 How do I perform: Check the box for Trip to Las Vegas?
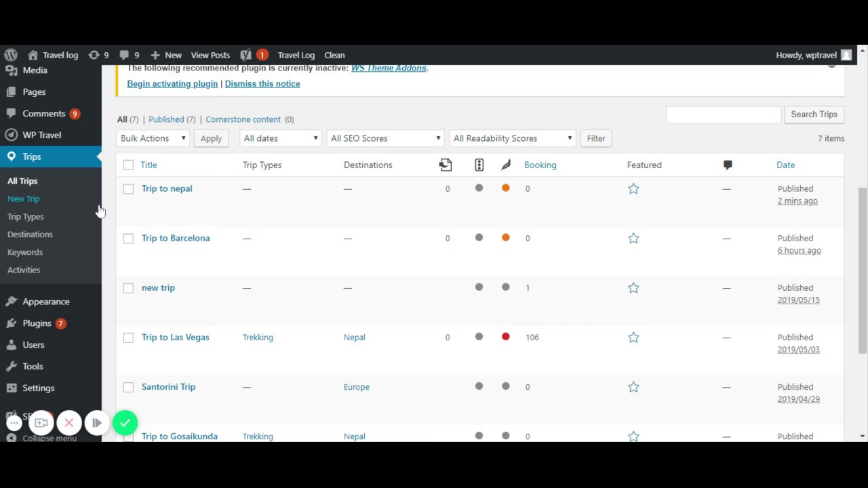(128, 338)
